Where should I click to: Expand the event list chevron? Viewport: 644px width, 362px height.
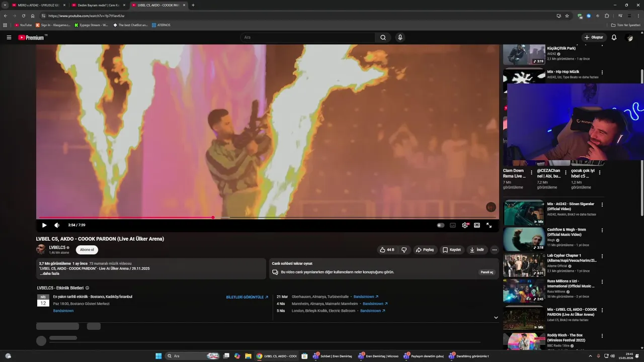click(x=496, y=318)
